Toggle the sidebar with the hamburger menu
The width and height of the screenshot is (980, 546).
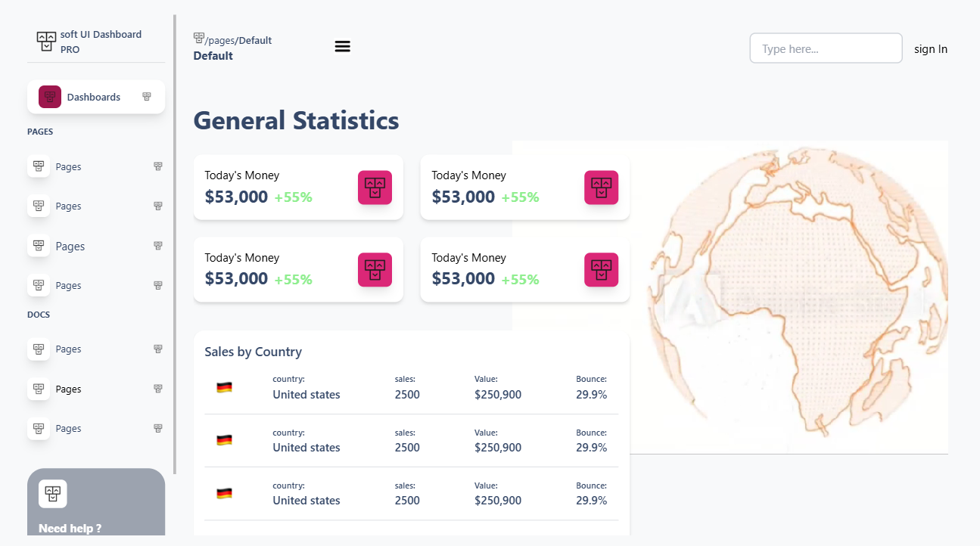pos(342,47)
